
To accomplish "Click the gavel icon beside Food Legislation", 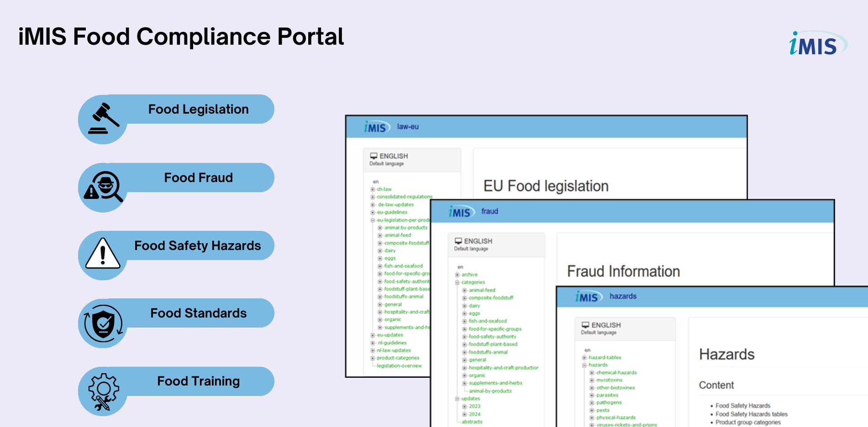I will pos(104,119).
